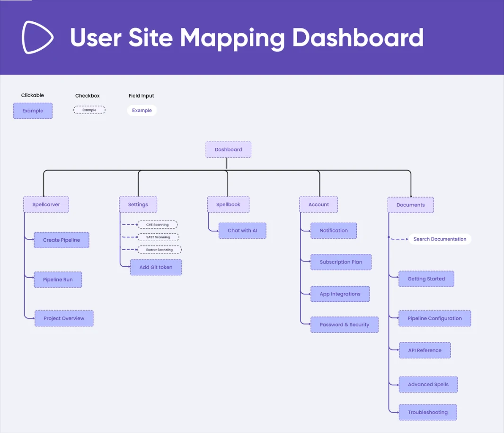Focus the Search Documentation field
The height and width of the screenshot is (433, 504).
tap(440, 239)
